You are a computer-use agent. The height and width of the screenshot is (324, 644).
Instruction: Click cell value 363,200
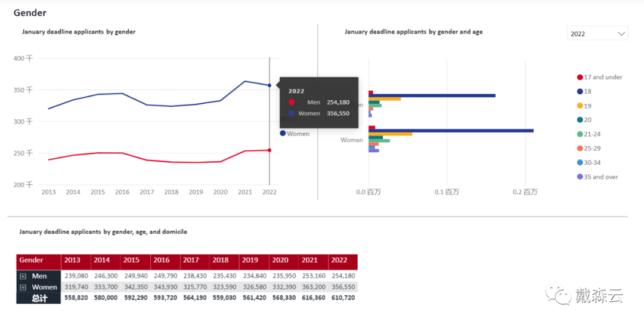(314, 286)
